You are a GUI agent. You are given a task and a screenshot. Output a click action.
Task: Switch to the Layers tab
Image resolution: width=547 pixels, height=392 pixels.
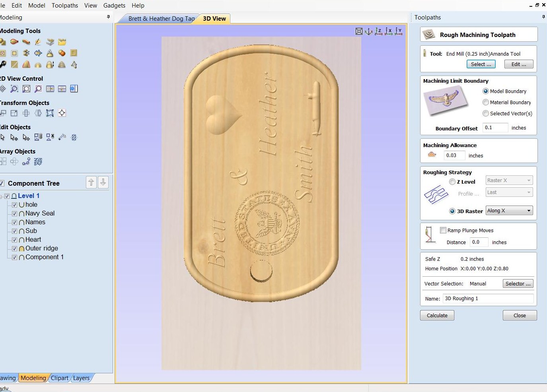click(81, 378)
